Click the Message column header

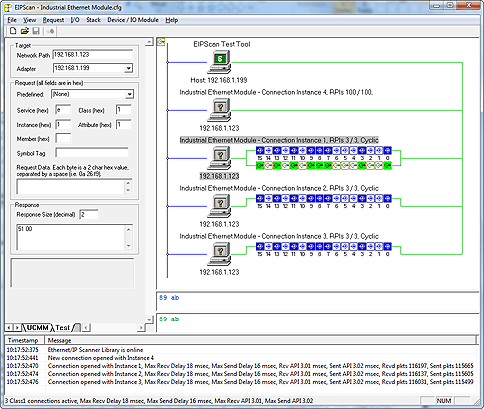(261, 340)
